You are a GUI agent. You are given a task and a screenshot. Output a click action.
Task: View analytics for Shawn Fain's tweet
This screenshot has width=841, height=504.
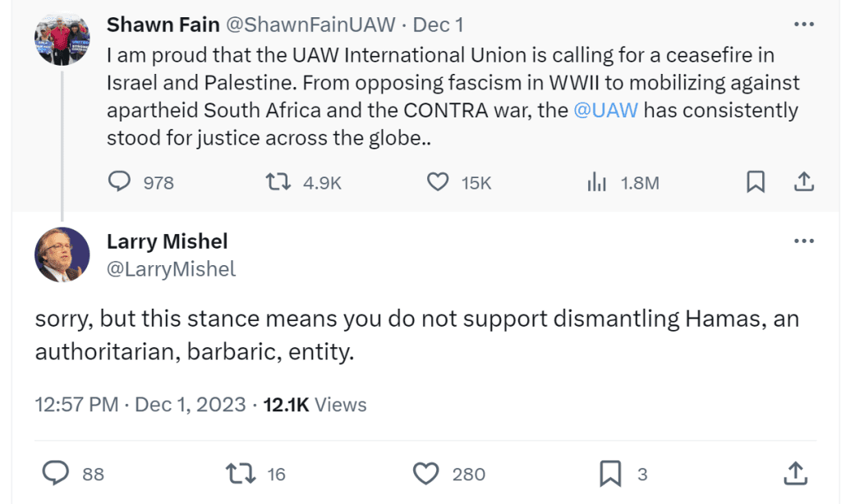coord(597,182)
